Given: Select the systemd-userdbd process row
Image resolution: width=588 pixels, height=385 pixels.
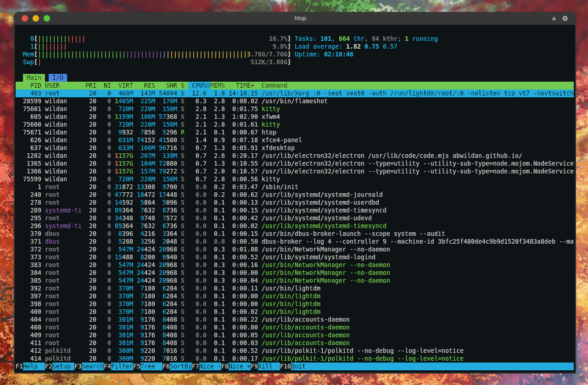Looking at the screenshot, I should 295,202.
